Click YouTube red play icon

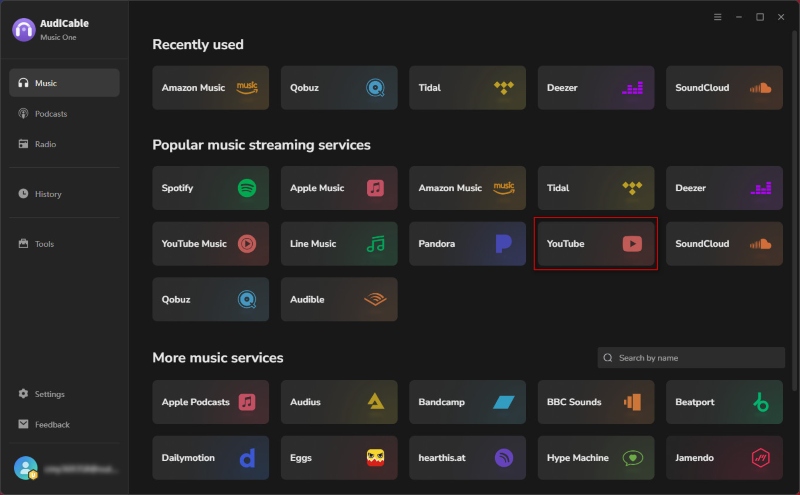[632, 243]
